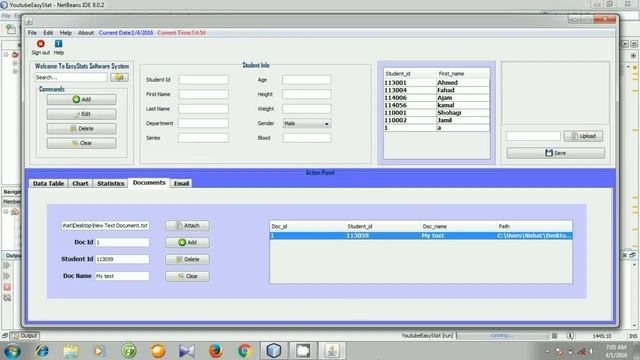Open the About menu
Viewport: 640px width, 360px height.
click(86, 33)
